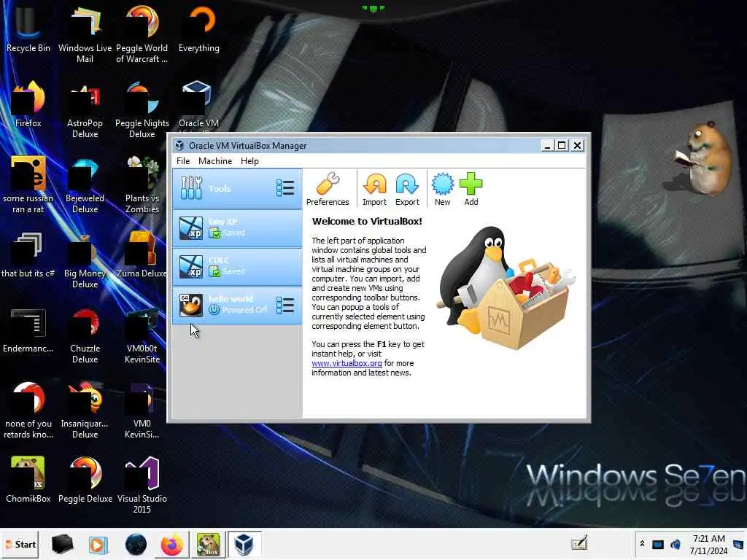Minimize the VirtualBox Manager window
The width and height of the screenshot is (747, 560).
pyautogui.click(x=547, y=145)
